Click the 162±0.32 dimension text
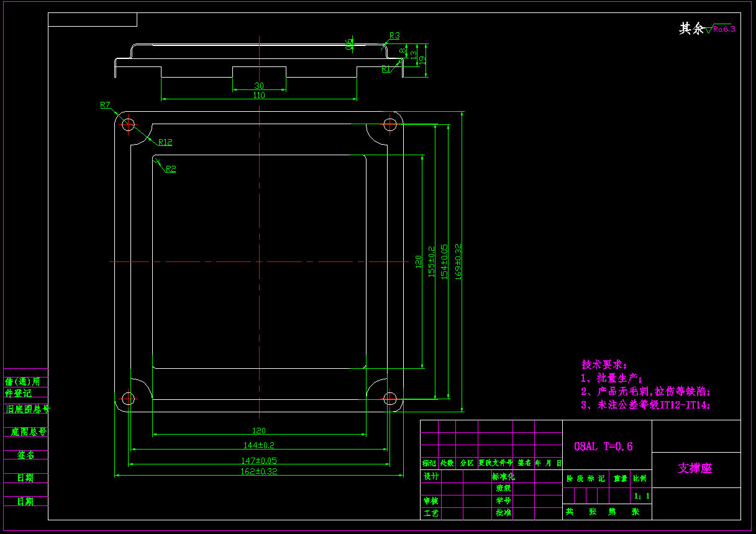 (x=259, y=471)
